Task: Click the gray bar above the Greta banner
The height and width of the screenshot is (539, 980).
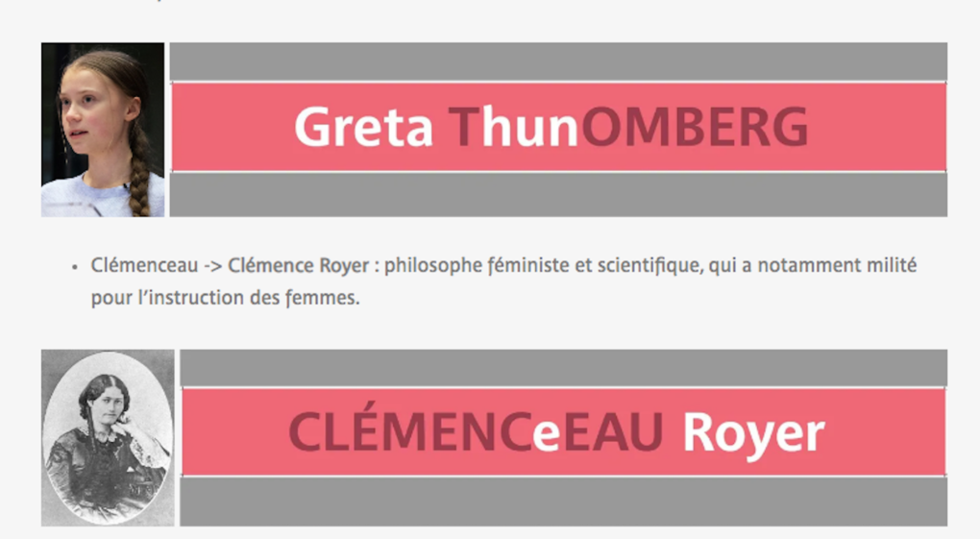Action: click(x=558, y=61)
